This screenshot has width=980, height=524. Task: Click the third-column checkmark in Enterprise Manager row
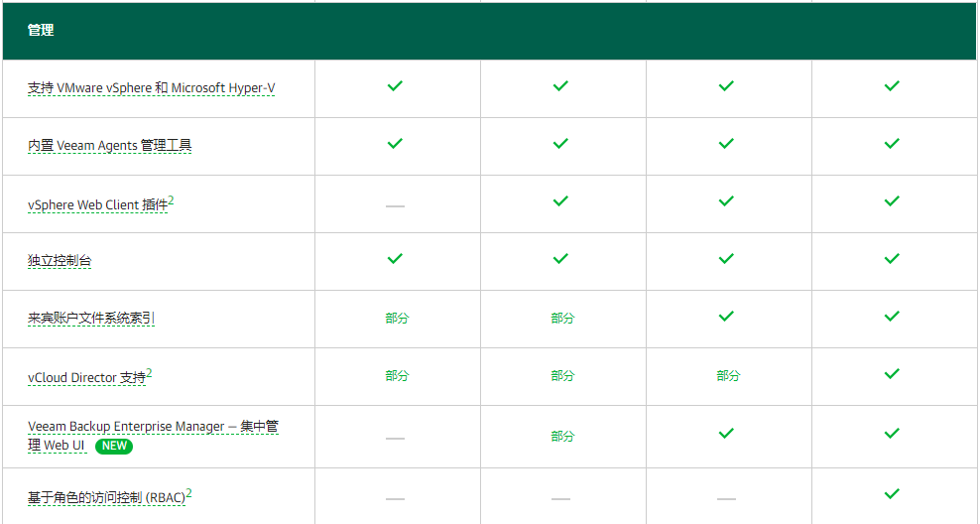pyautogui.click(x=726, y=434)
